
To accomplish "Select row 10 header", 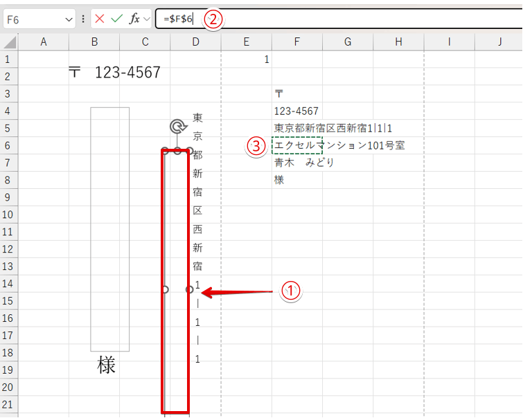I will click(8, 215).
